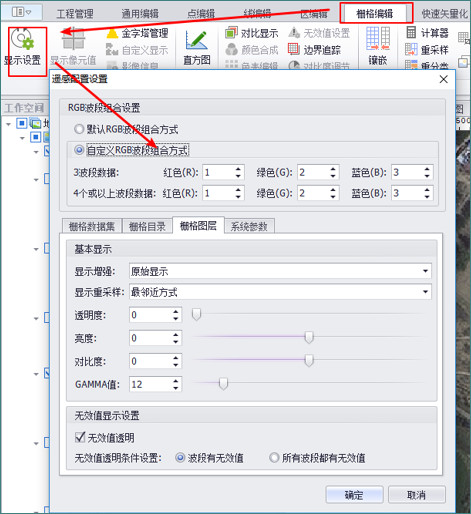Image resolution: width=471 pixels, height=514 pixels.
Task: Click the 取消 cancel button
Action: click(416, 495)
